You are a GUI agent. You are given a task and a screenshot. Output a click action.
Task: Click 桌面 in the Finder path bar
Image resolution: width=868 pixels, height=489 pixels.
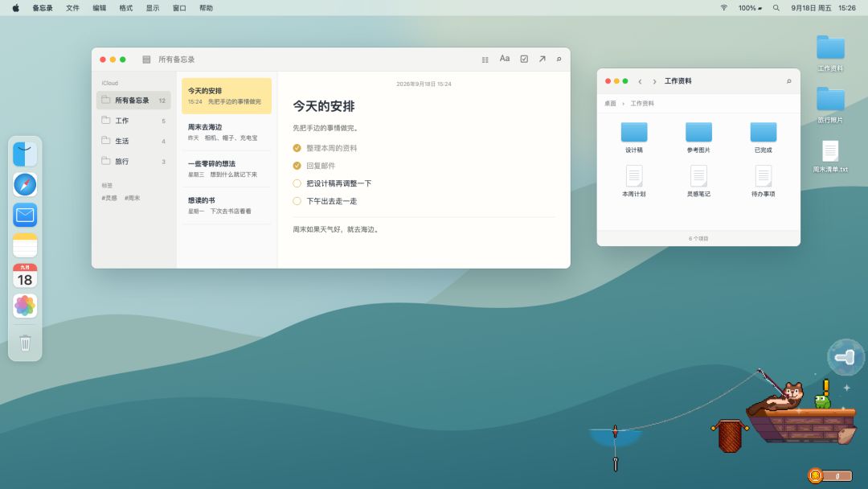610,104
